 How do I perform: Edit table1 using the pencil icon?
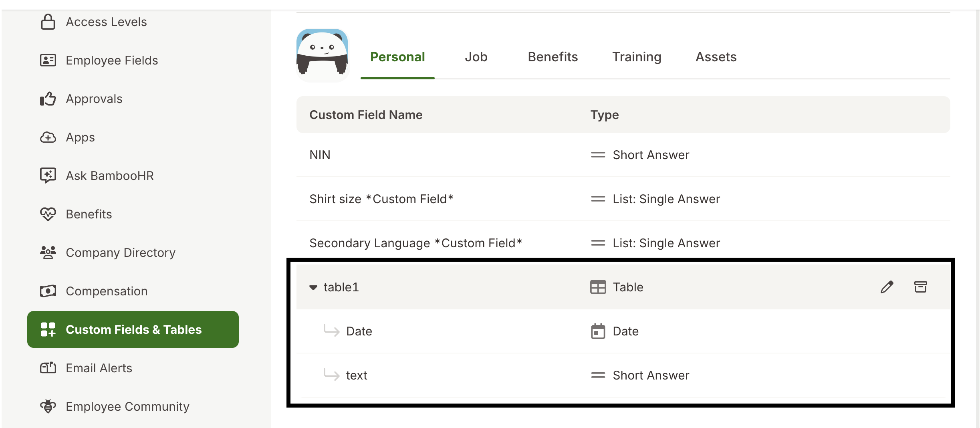click(887, 287)
